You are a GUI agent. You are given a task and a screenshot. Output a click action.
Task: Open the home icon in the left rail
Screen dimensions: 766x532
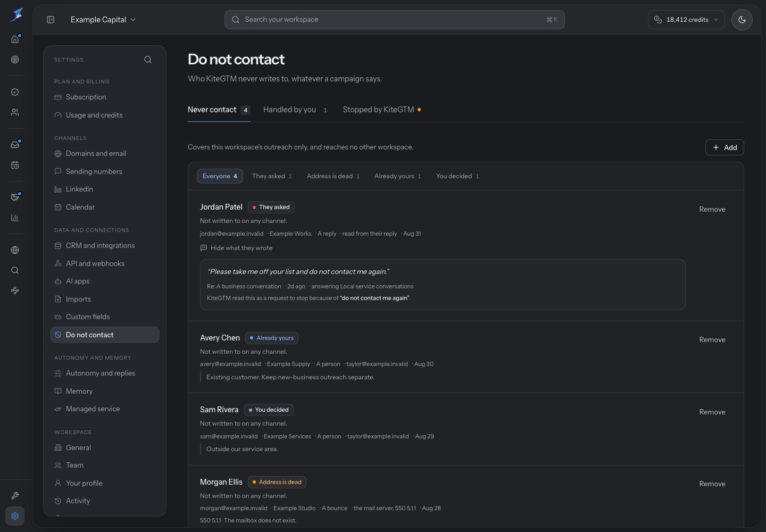click(15, 39)
